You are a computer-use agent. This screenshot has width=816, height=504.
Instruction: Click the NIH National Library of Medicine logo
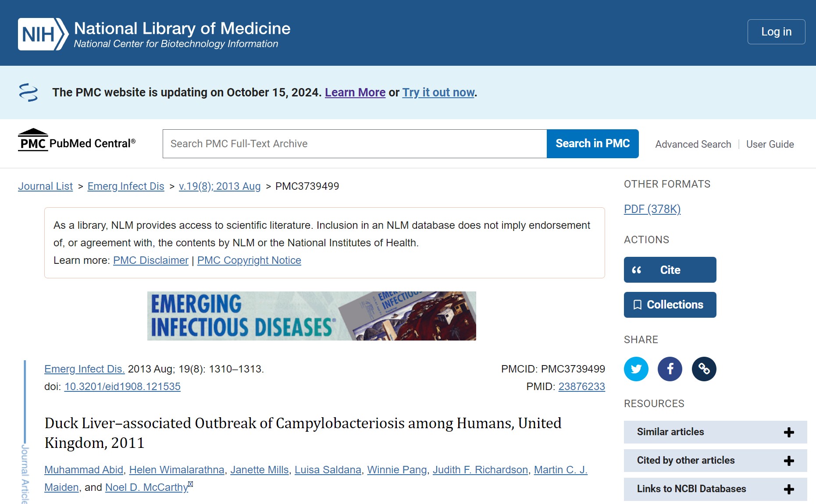click(153, 33)
